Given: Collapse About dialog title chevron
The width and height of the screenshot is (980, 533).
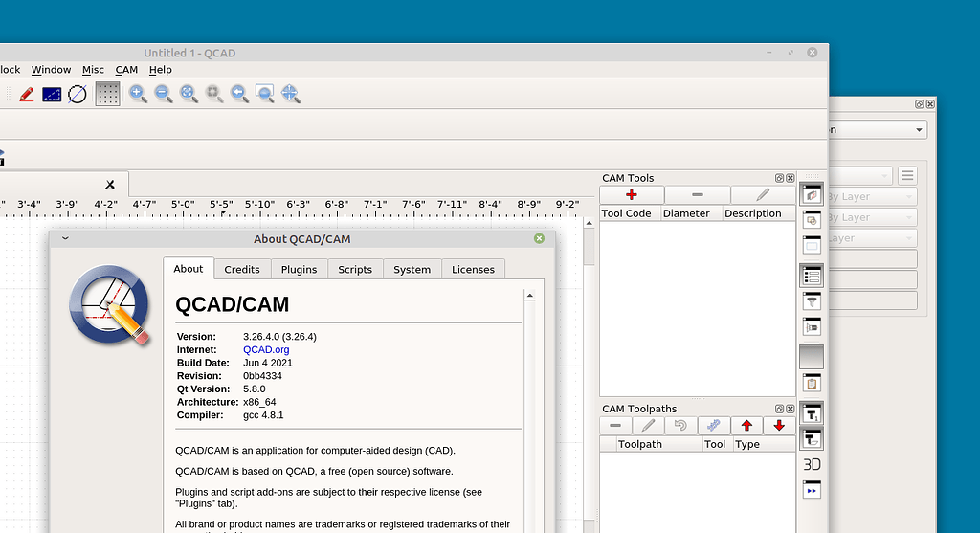Looking at the screenshot, I should [65, 238].
